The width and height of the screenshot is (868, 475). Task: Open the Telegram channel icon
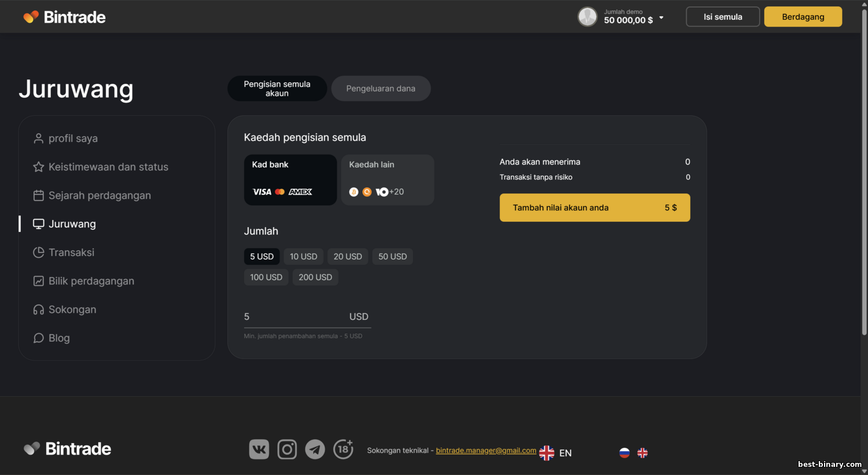pos(315,450)
